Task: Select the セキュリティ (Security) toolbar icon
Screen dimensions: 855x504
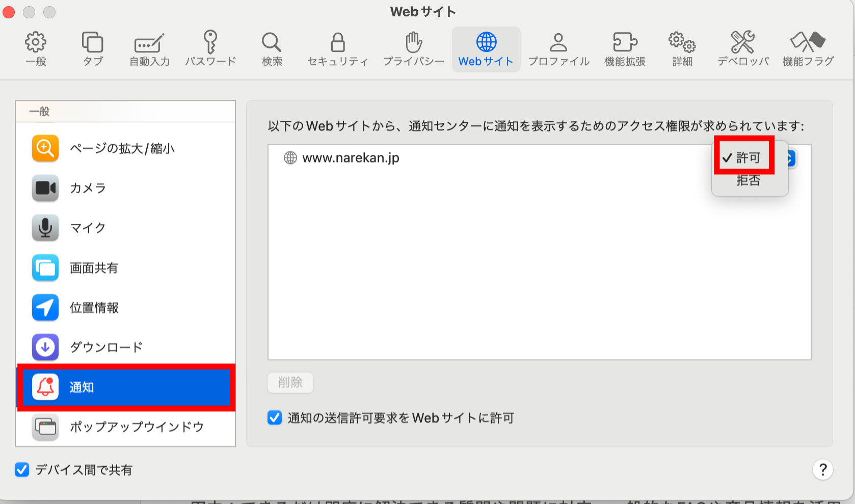Action: pos(337,48)
